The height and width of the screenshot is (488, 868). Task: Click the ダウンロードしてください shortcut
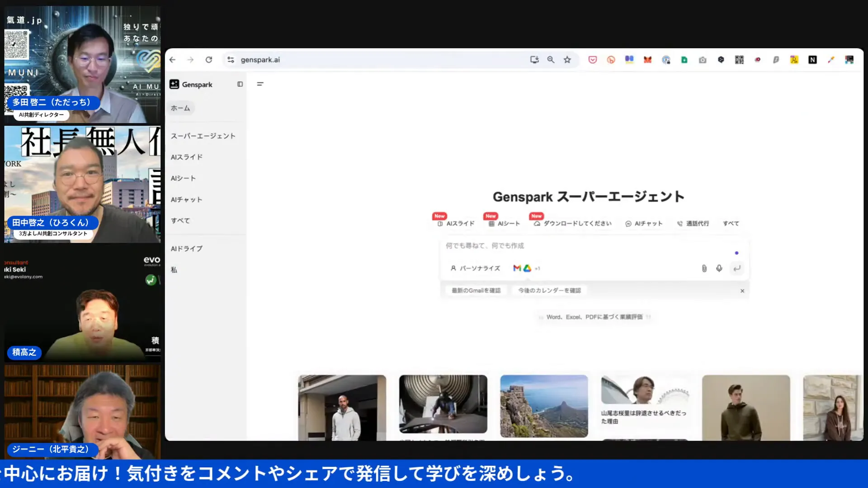coord(573,224)
